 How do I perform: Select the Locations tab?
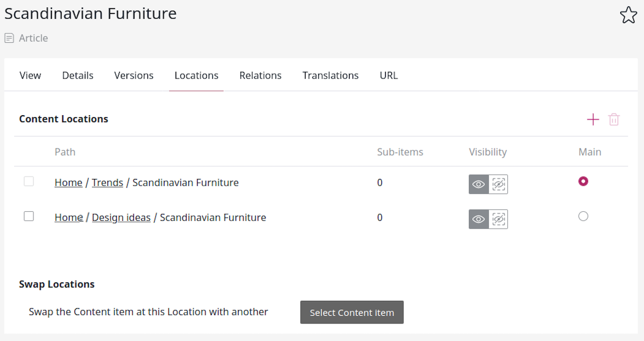point(197,76)
